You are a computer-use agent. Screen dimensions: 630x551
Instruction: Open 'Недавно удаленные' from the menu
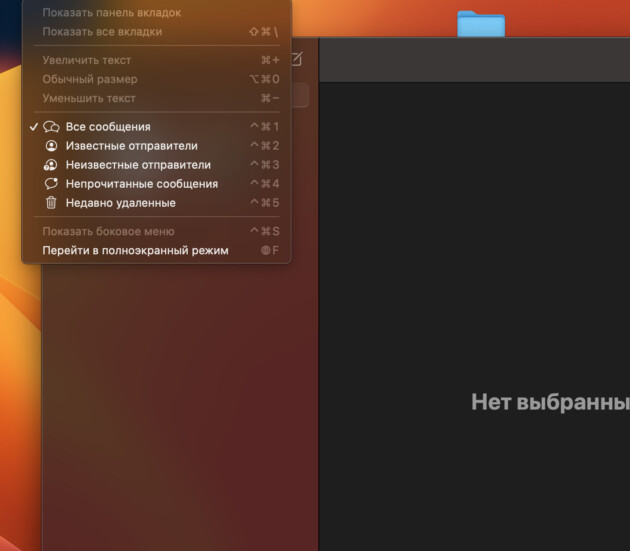[x=157, y=203]
